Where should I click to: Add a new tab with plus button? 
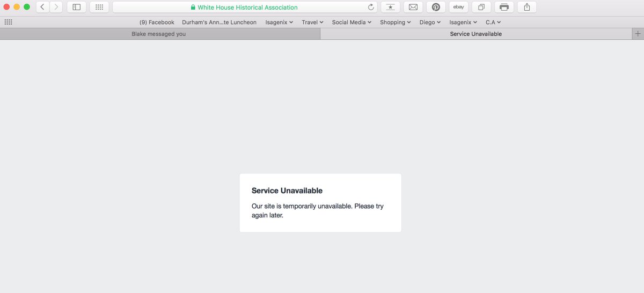pyautogui.click(x=637, y=34)
